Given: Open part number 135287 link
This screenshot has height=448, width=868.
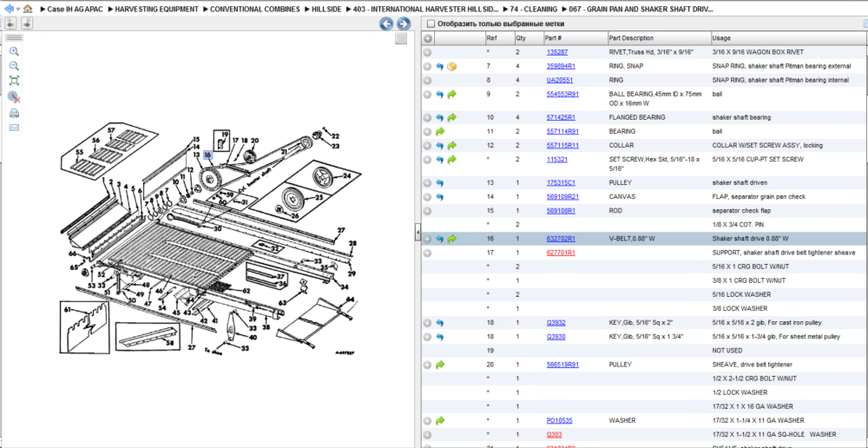Looking at the screenshot, I should 557,52.
